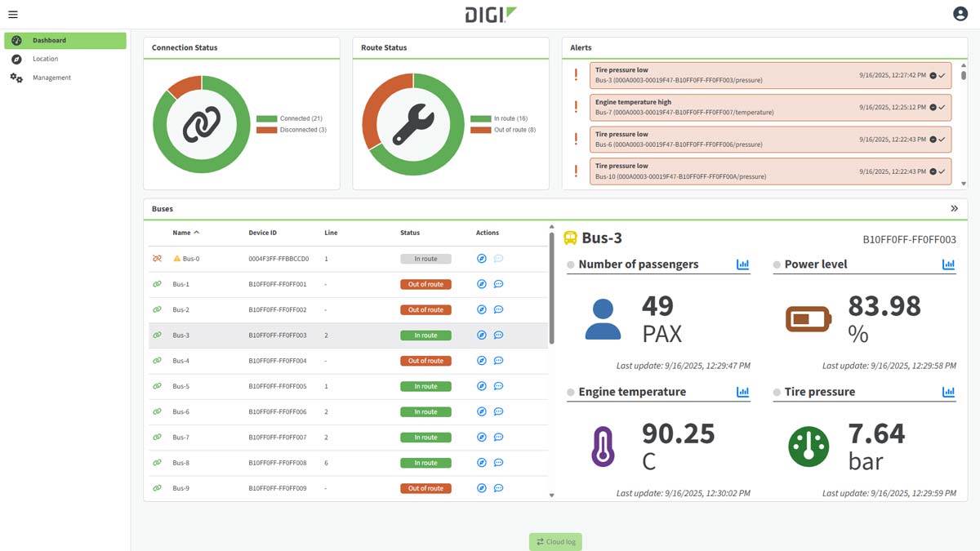This screenshot has height=551, width=980.
Task: Click the message chat icon for Bus-5
Action: 498,386
